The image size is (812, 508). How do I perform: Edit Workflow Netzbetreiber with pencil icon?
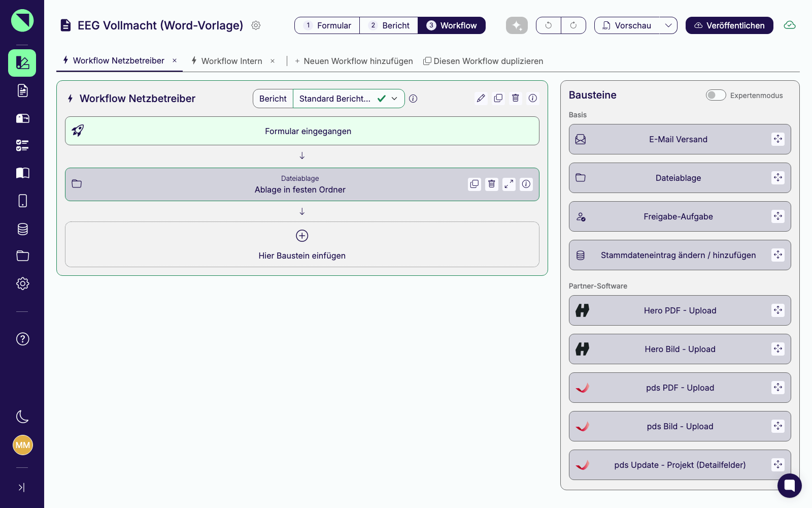tap(481, 98)
